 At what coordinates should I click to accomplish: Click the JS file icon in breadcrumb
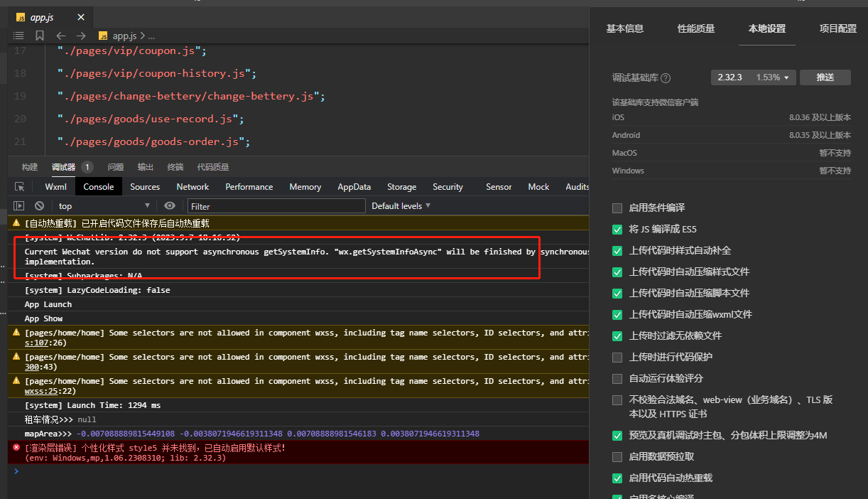(x=103, y=36)
